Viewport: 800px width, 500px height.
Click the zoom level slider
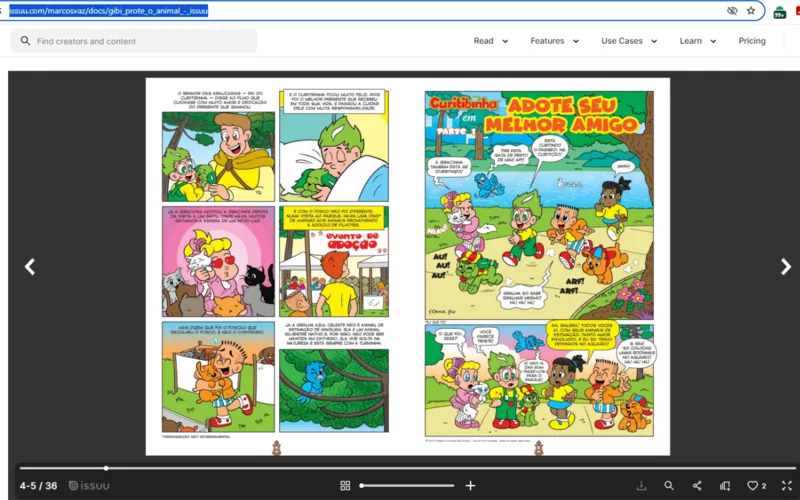click(x=407, y=486)
